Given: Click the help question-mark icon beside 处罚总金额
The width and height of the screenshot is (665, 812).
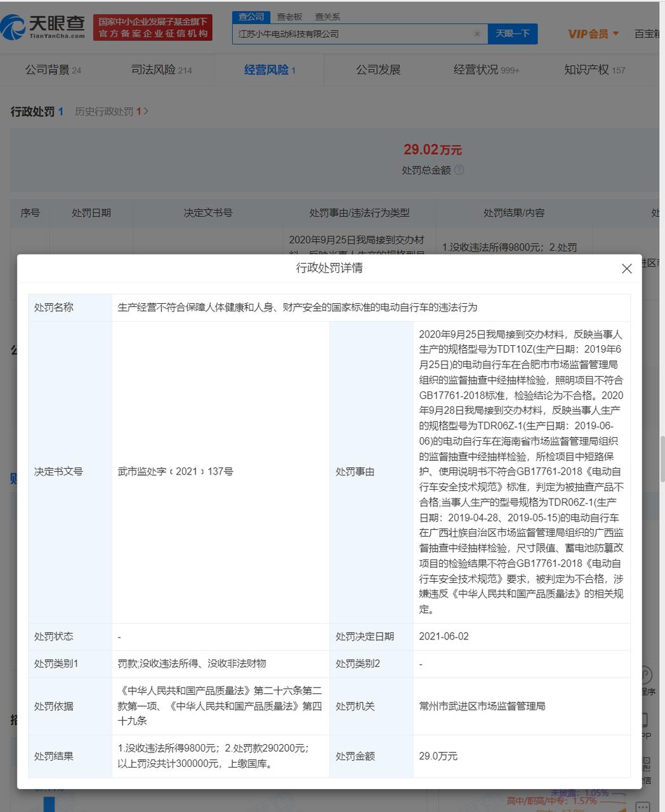Looking at the screenshot, I should click(x=459, y=170).
